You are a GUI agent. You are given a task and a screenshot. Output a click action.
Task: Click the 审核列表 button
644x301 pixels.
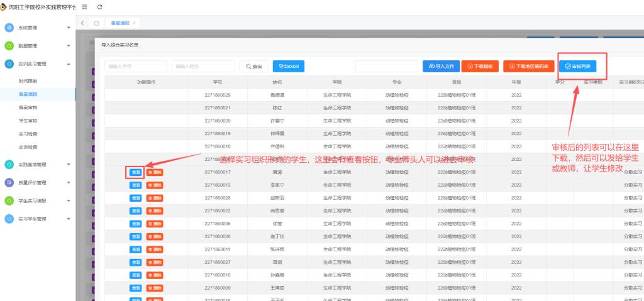coord(577,66)
